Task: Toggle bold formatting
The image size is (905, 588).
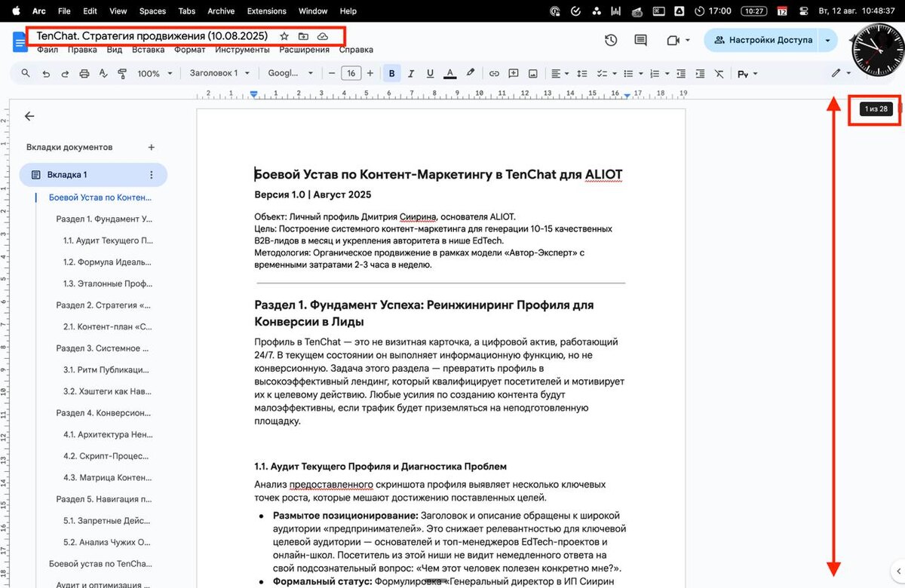Action: [391, 74]
